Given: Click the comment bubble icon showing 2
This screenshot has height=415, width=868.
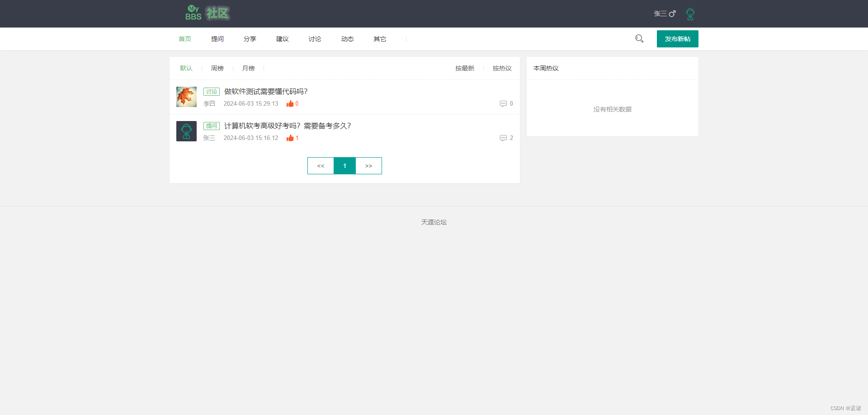Looking at the screenshot, I should coord(503,138).
